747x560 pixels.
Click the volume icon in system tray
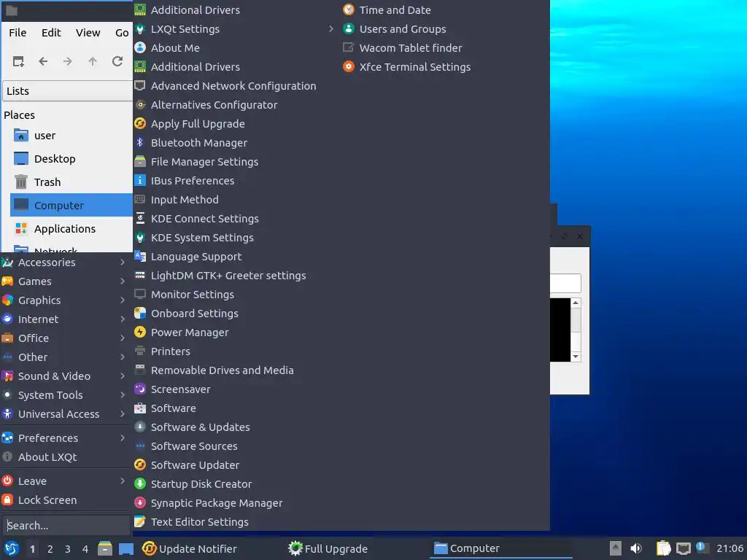tap(636, 548)
